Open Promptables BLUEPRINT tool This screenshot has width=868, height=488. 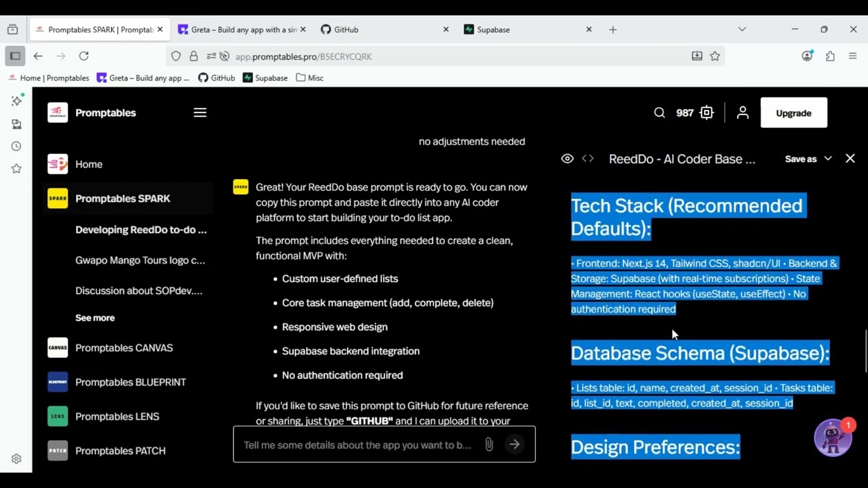tap(129, 382)
